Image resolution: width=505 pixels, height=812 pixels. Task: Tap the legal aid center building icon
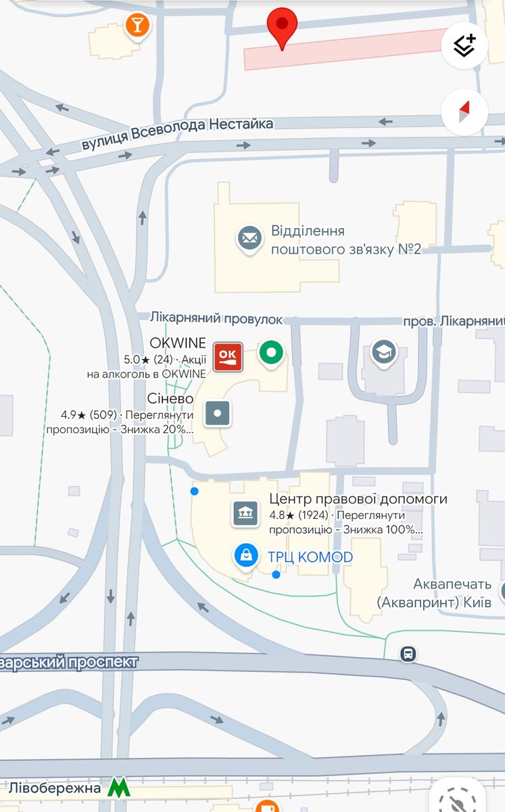coord(246,514)
